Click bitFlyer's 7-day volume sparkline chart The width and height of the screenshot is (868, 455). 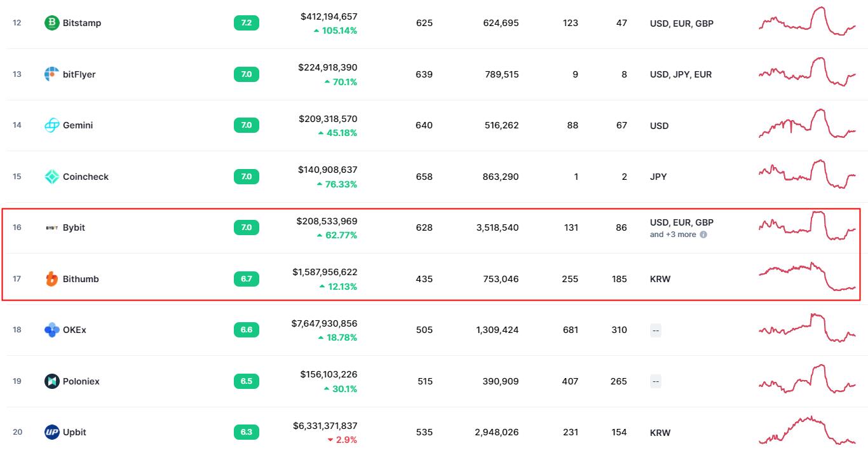point(808,72)
